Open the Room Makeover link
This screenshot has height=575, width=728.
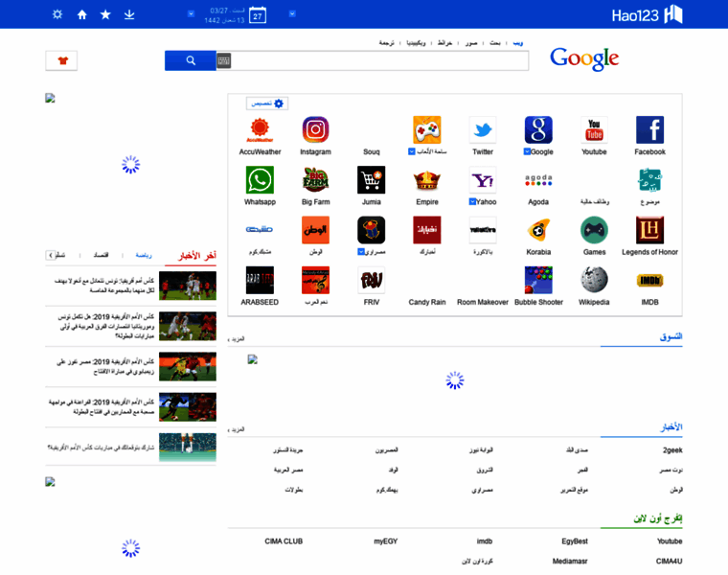[x=483, y=303]
